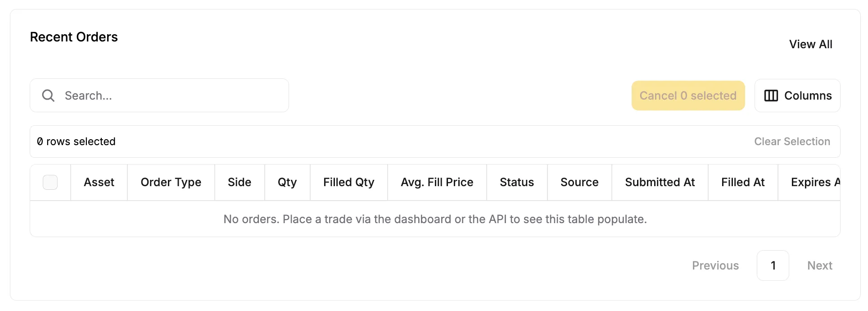The width and height of the screenshot is (868, 311).
Task: Select page 1 in pagination
Action: tap(773, 265)
